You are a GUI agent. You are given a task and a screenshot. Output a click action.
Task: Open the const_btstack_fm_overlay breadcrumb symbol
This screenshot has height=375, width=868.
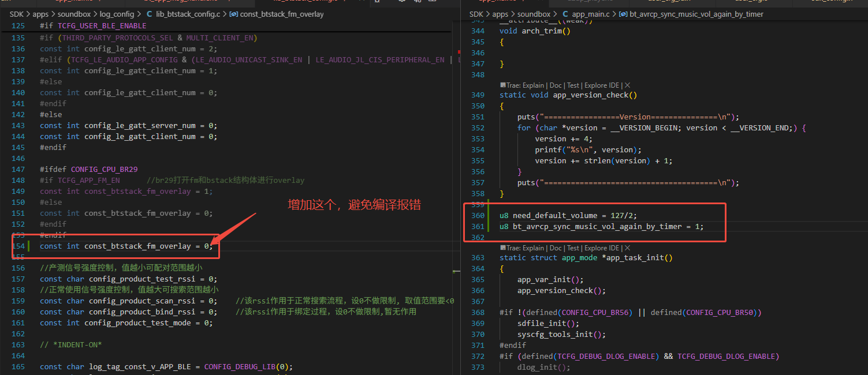[276, 14]
